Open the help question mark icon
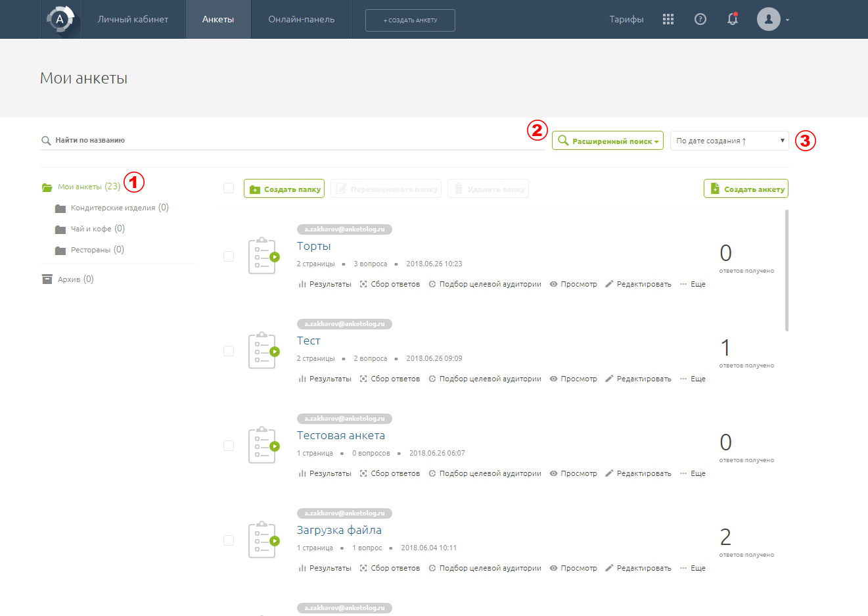 [x=700, y=19]
